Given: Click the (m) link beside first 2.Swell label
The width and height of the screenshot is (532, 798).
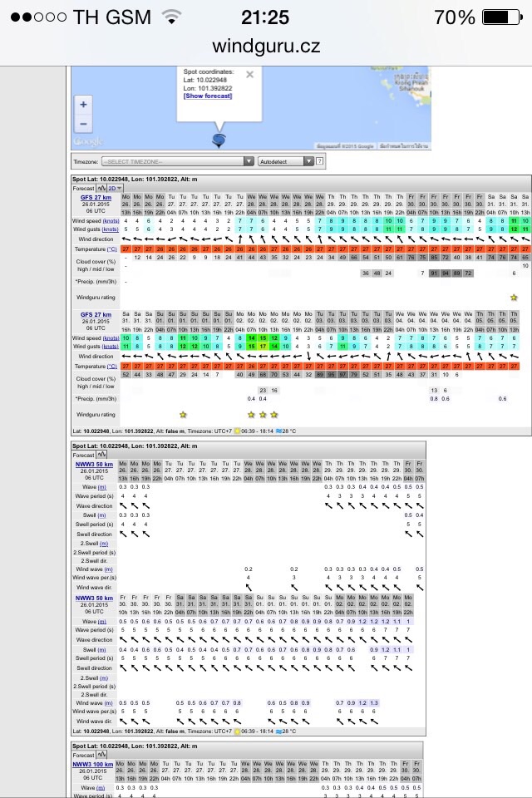Looking at the screenshot, I should click(x=104, y=544).
